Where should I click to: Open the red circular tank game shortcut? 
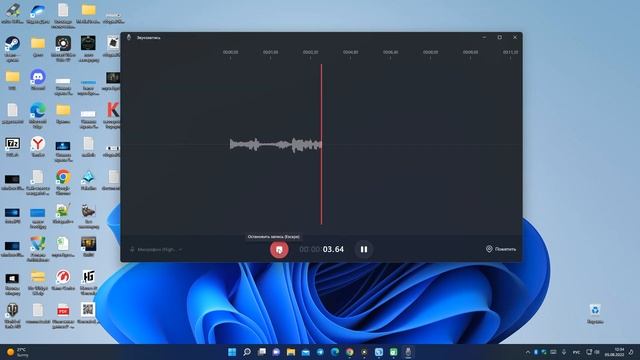tap(63, 280)
